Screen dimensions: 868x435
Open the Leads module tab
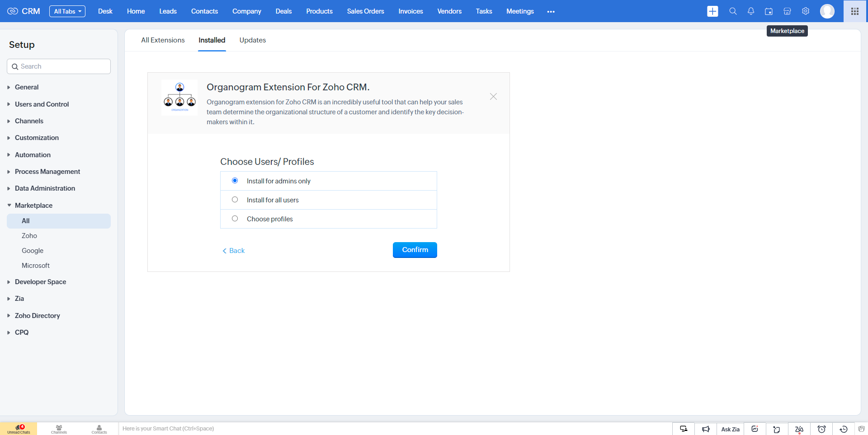(x=168, y=11)
